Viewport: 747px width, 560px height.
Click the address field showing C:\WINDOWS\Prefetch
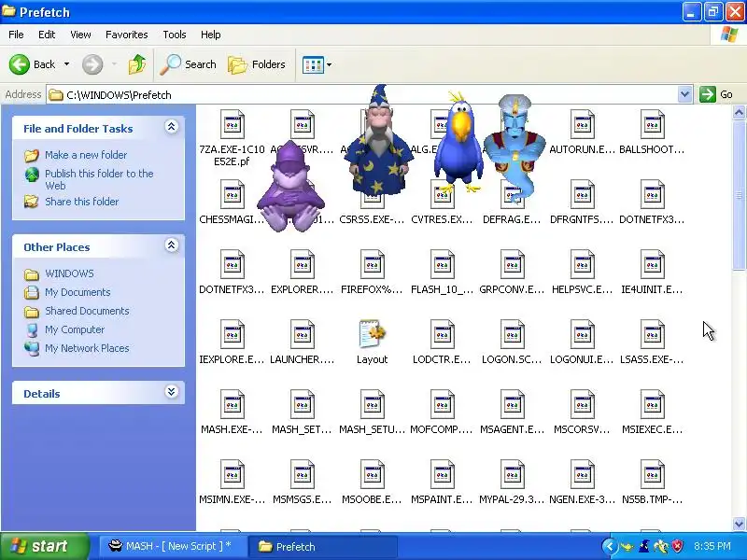coord(362,95)
